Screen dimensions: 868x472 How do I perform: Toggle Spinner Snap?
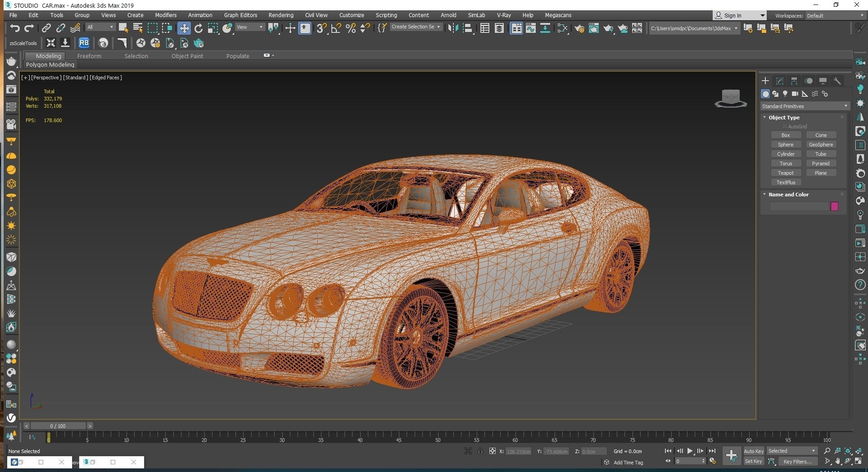point(365,28)
